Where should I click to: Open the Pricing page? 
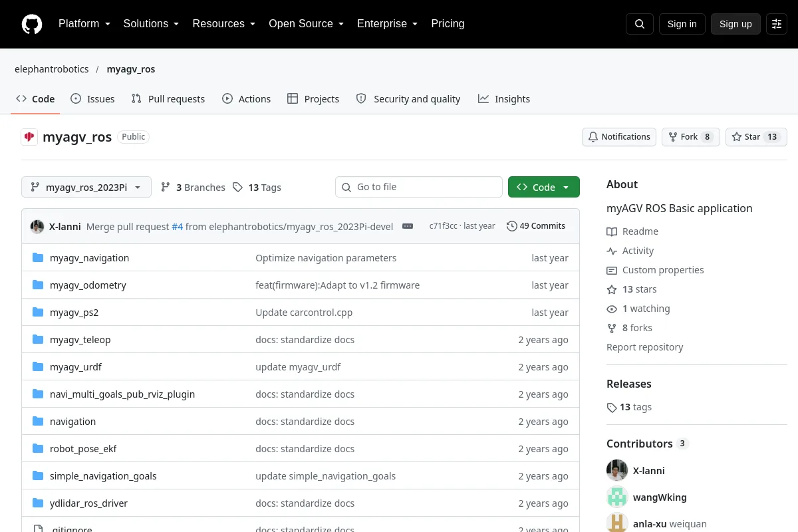(x=448, y=24)
